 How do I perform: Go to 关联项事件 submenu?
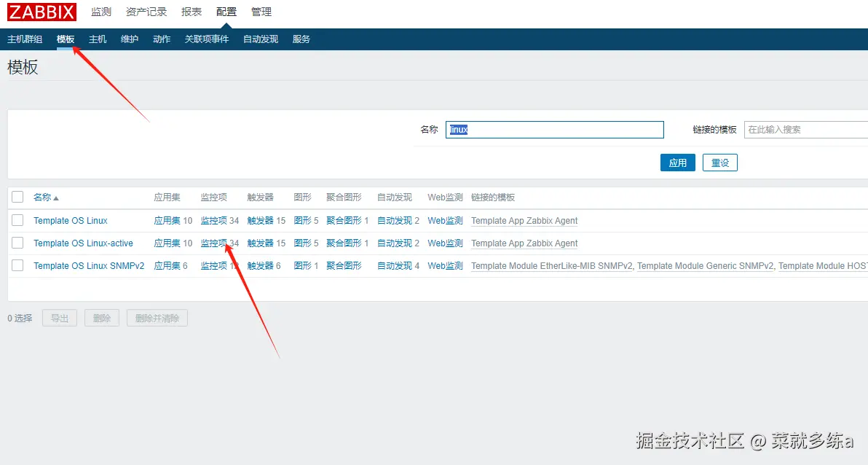(207, 39)
